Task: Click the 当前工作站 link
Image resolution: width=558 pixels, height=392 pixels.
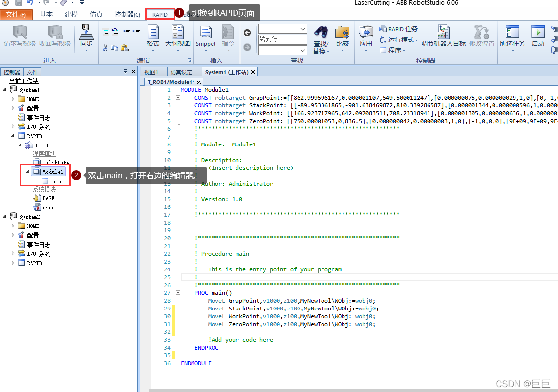Action: (x=24, y=81)
